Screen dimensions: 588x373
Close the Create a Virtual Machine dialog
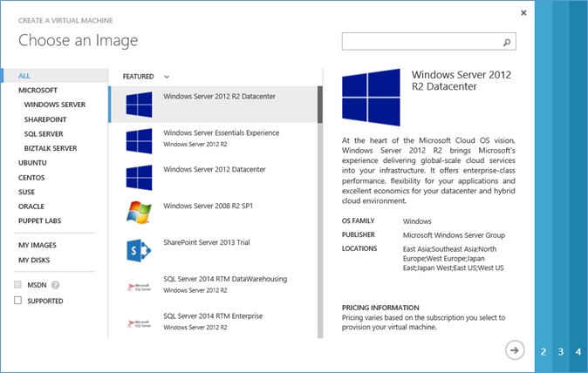click(523, 13)
